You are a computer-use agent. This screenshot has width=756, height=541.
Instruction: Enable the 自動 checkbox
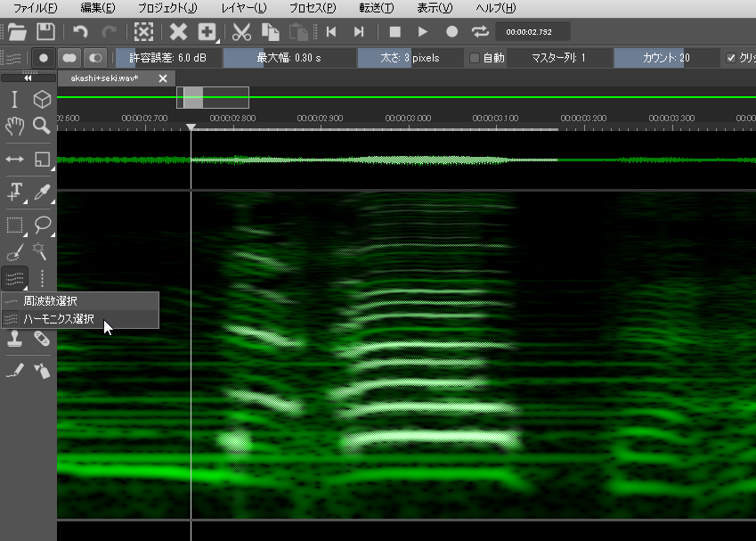(x=475, y=58)
